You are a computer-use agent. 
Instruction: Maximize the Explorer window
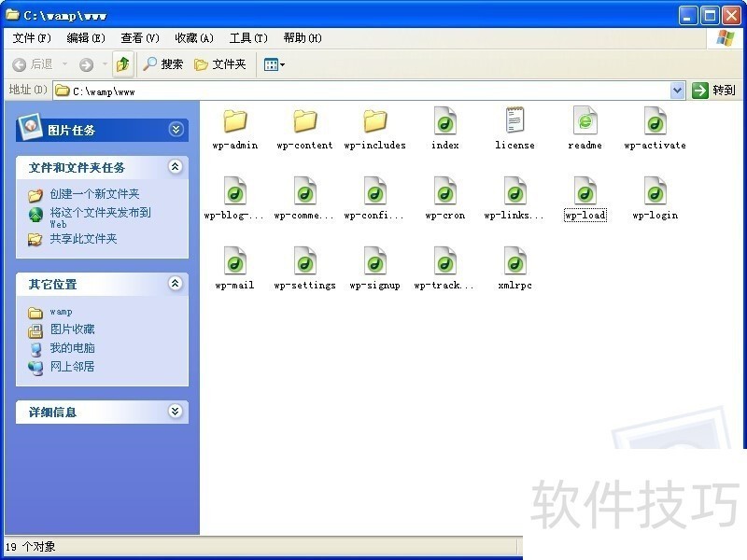[x=710, y=16]
